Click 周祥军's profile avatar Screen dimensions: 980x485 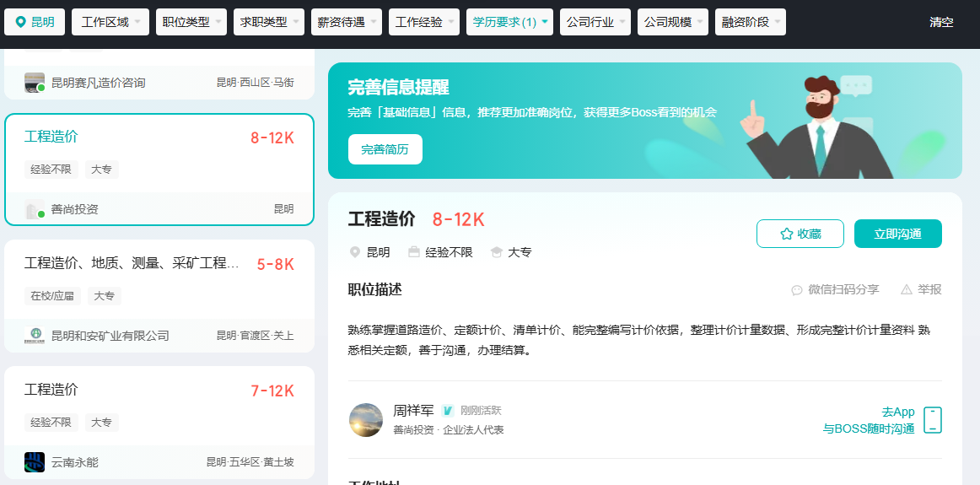366,420
